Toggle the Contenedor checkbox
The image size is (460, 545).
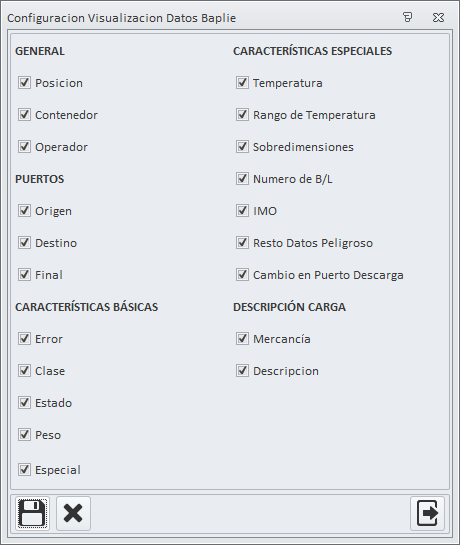[x=24, y=115]
